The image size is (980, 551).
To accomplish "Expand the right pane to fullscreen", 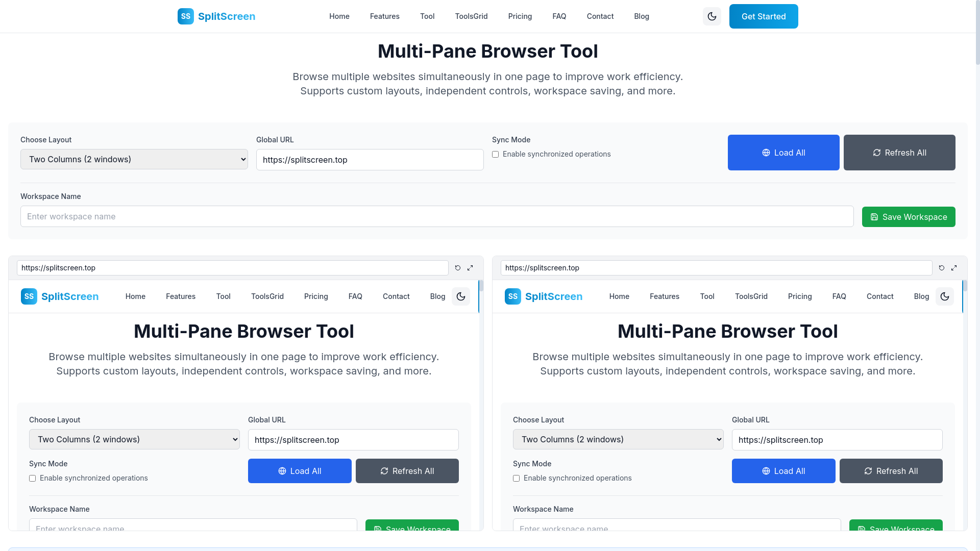I will [954, 268].
